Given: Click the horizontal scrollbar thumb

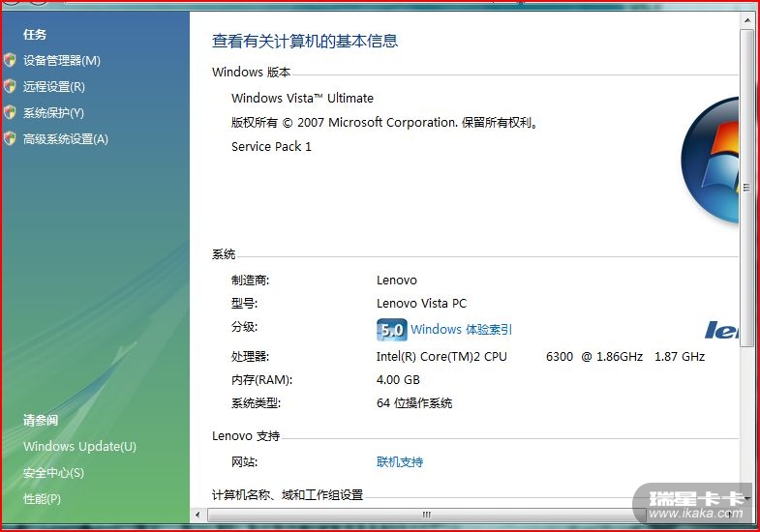Looking at the screenshot, I should (x=427, y=515).
